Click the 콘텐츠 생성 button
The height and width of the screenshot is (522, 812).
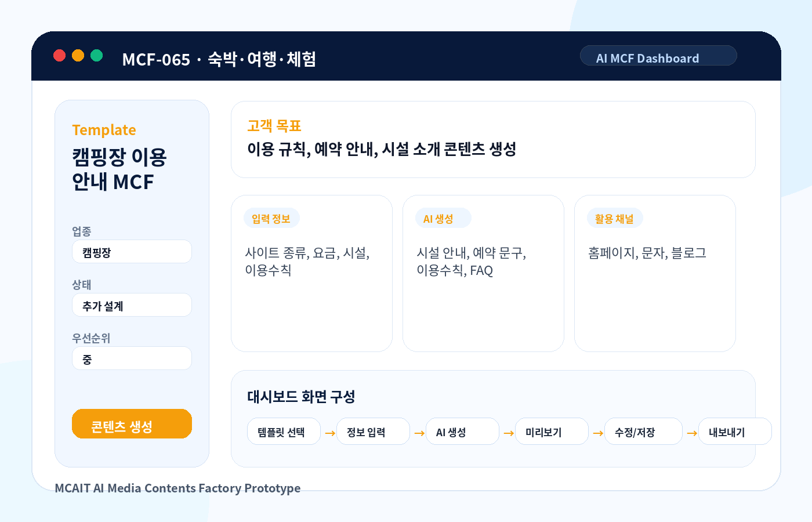pos(132,424)
